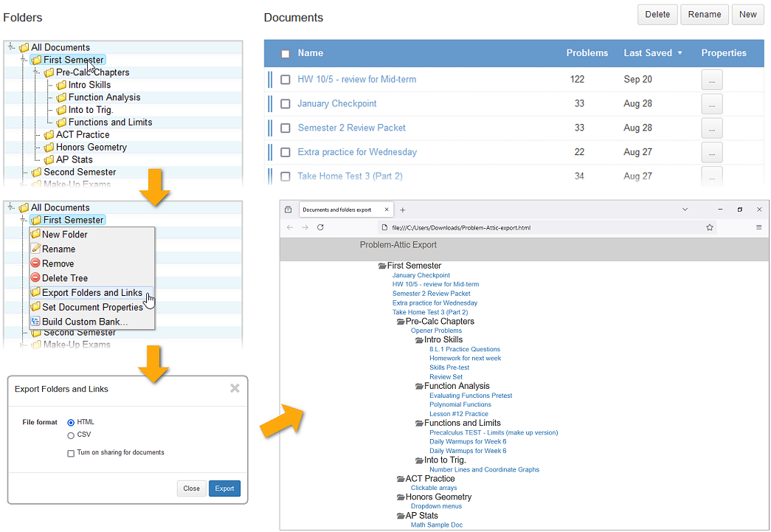Viewport: 771px width, 532px height.
Task: Bookmark the export page with star icon
Action: [710, 227]
